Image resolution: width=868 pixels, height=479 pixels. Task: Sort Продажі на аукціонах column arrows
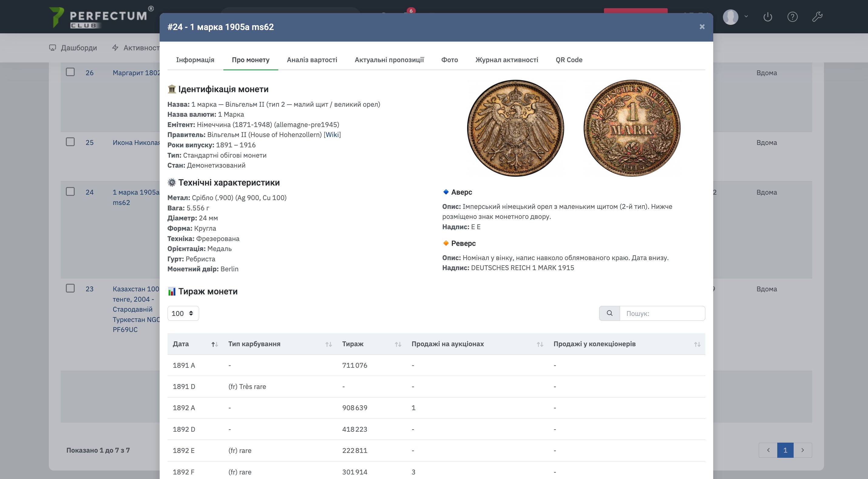click(x=540, y=344)
